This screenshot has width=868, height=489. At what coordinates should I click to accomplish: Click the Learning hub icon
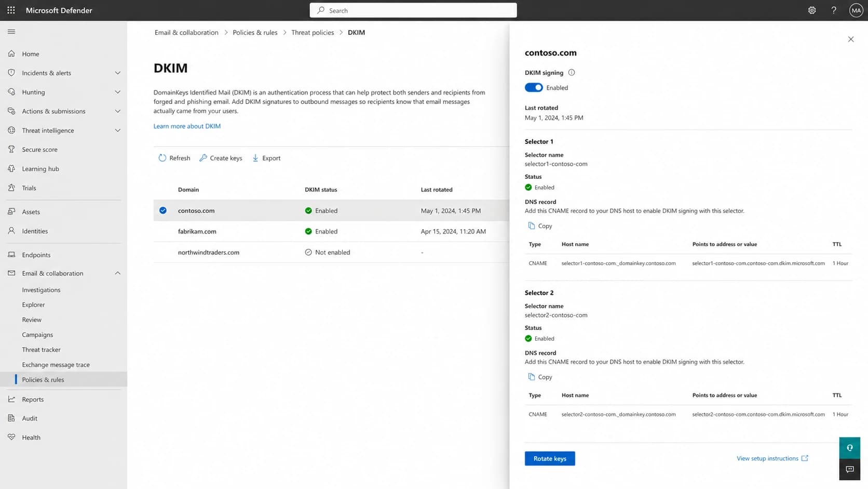11,168
